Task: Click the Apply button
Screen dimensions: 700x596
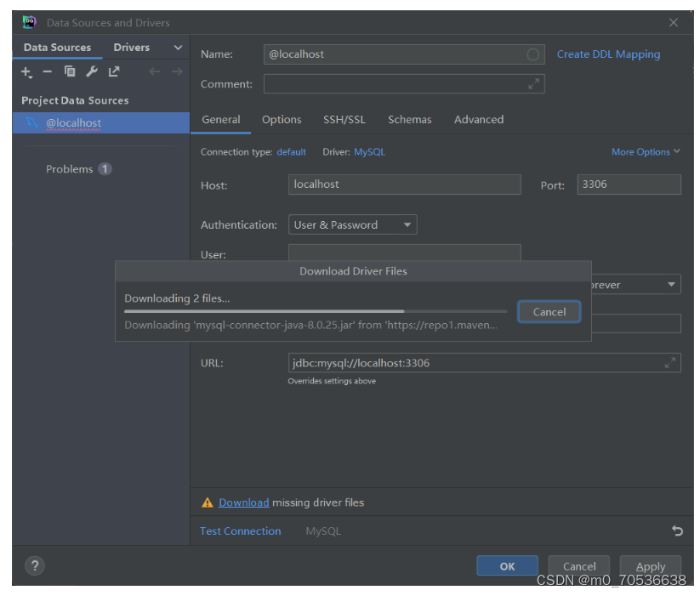Action: tap(651, 566)
